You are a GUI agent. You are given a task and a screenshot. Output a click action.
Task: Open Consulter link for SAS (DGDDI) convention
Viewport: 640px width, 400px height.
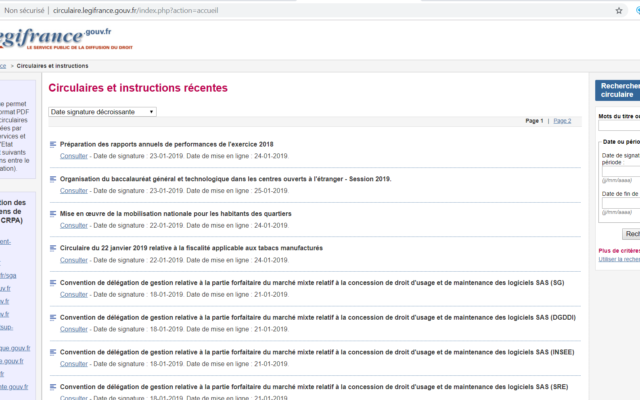(74, 329)
